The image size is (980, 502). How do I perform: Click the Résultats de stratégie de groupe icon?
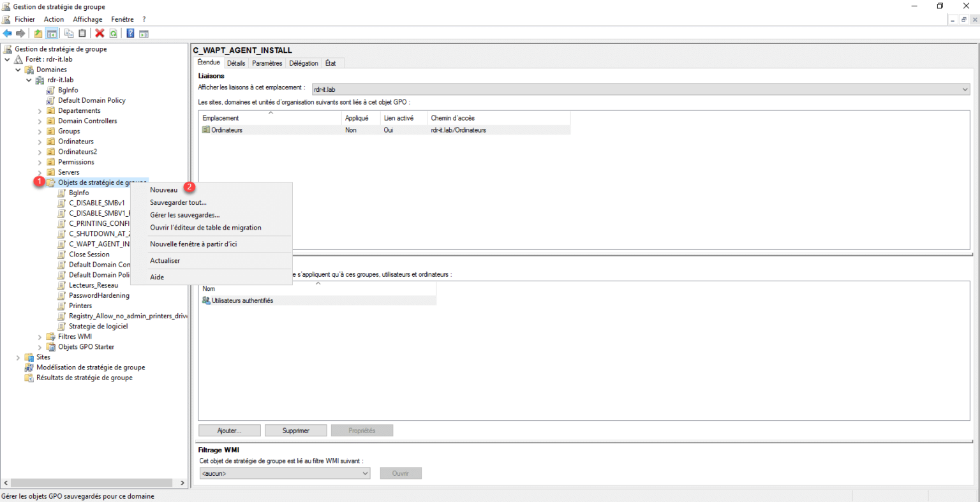(x=29, y=378)
